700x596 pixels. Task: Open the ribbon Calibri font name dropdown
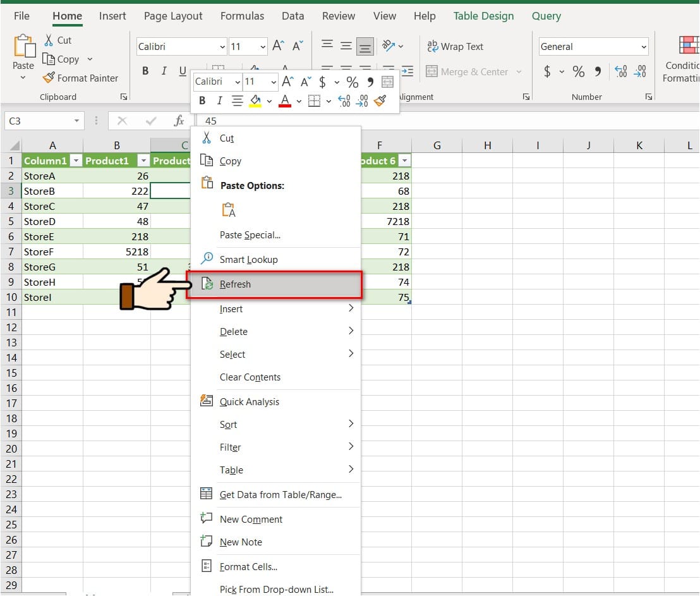coord(222,47)
